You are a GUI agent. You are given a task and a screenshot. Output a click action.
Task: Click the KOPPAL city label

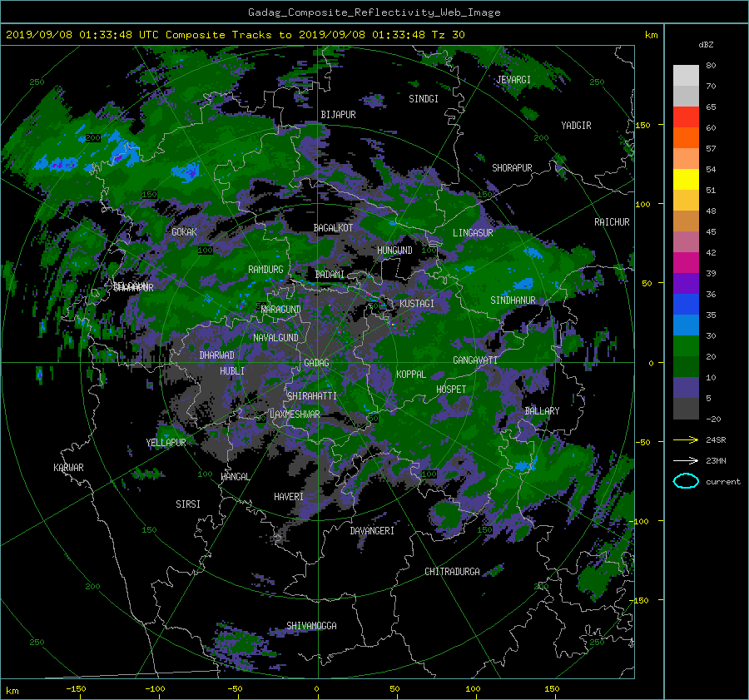pyautogui.click(x=411, y=375)
